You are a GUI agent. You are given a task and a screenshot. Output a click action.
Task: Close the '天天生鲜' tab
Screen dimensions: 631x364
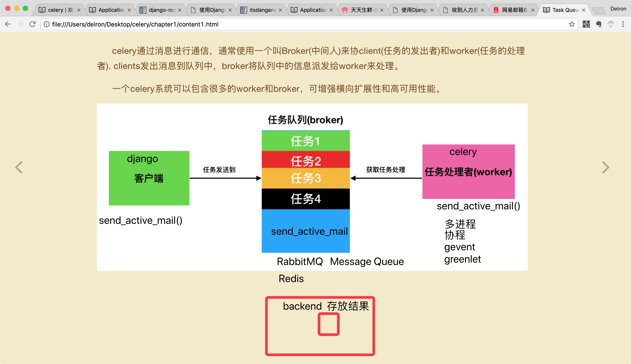click(x=381, y=10)
